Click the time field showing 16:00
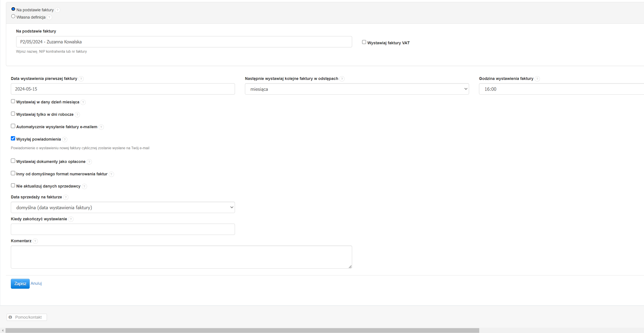 (561, 89)
